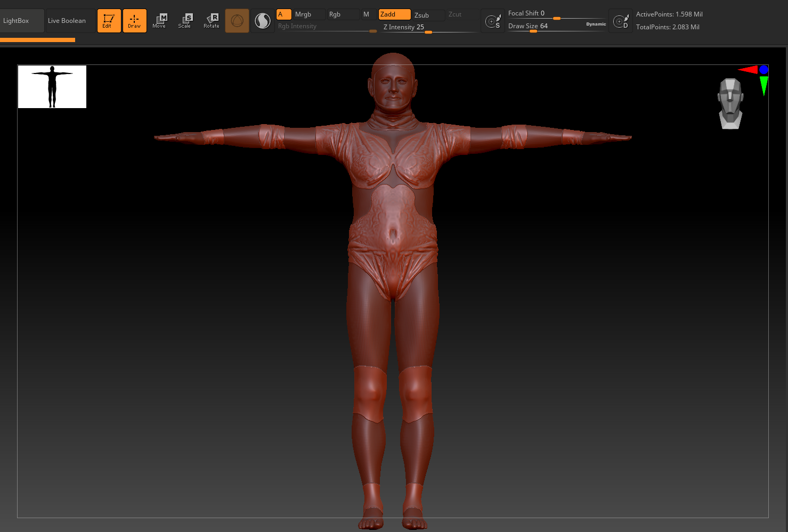The image size is (788, 532).
Task: Adjust the Focal Shift slider
Action: [557, 14]
